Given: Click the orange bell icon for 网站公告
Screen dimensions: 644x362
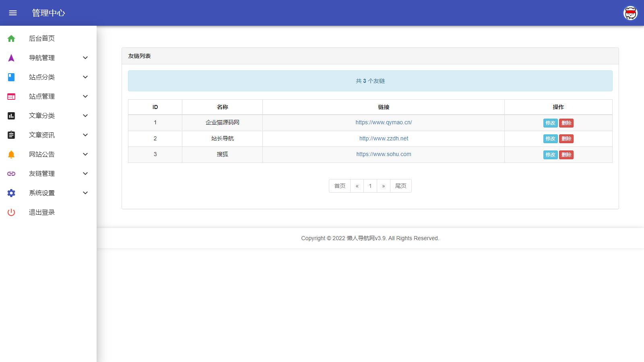Looking at the screenshot, I should coord(11,154).
